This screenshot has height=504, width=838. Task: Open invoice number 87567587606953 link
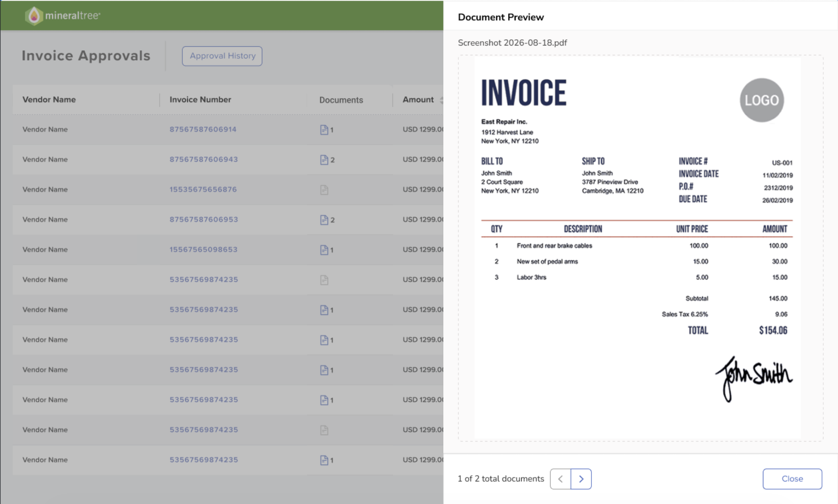pyautogui.click(x=203, y=219)
